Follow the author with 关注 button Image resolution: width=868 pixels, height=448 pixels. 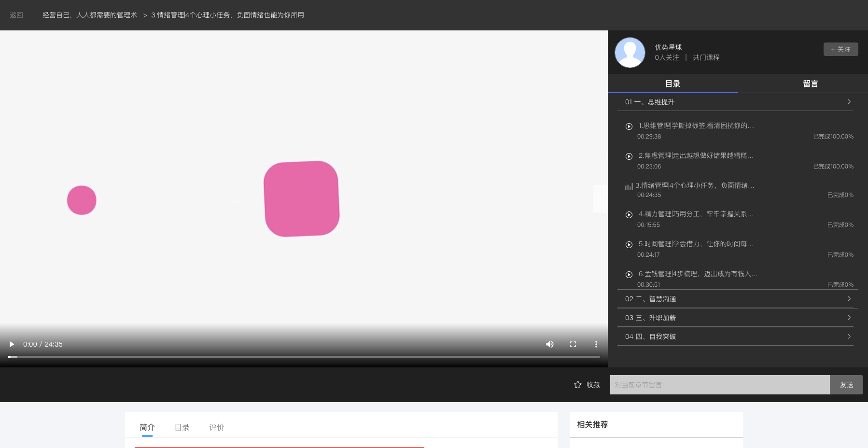point(840,49)
